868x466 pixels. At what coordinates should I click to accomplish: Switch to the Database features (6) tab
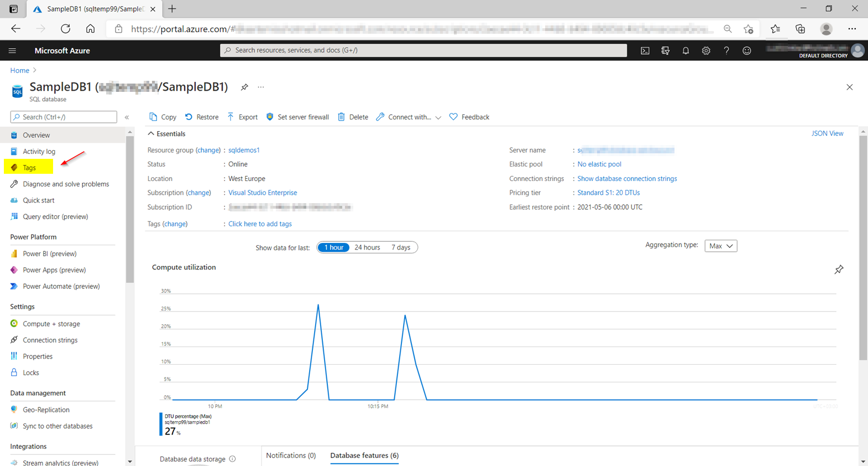click(364, 455)
